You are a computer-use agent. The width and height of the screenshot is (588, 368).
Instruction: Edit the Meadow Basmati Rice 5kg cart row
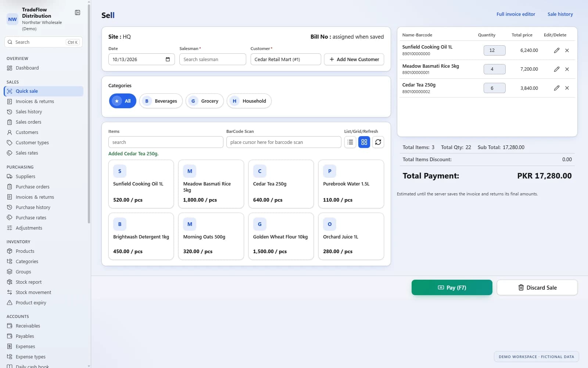[557, 69]
